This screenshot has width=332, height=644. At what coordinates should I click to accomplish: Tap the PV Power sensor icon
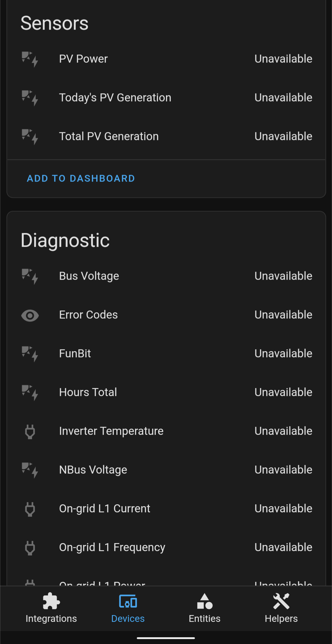click(30, 59)
